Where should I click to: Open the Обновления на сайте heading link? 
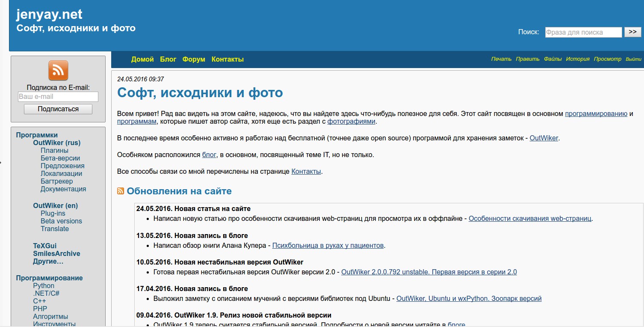pos(179,191)
